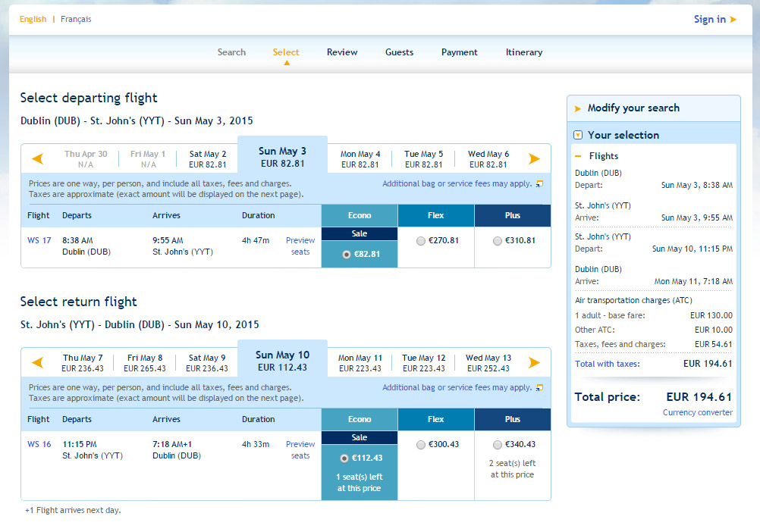Image resolution: width=760 pixels, height=532 pixels.
Task: Click previous dates arrow for return flight
Action: point(38,362)
